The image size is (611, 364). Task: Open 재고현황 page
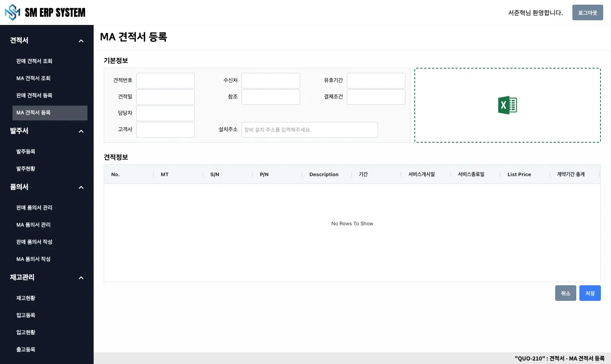tap(50, 298)
